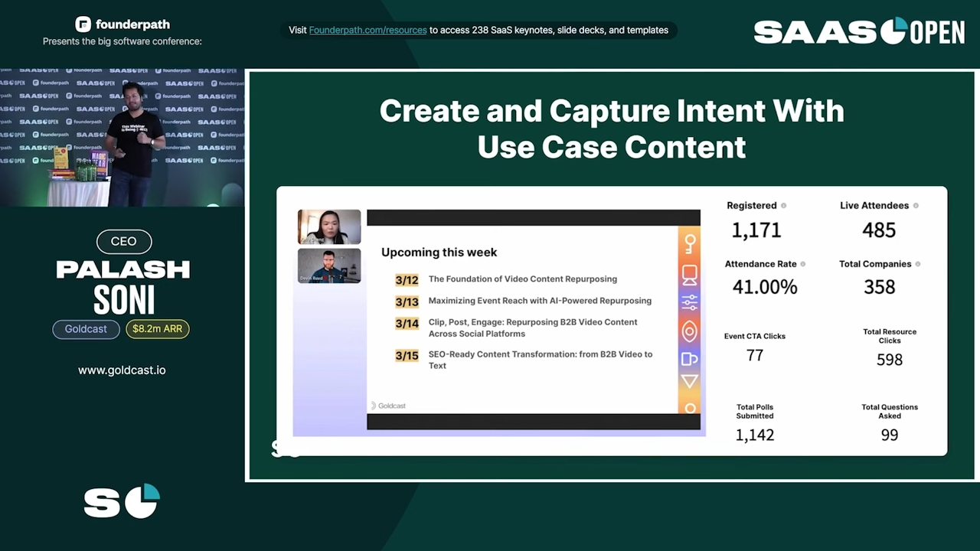
Task: Open the Founderpath.com/resources link
Action: (367, 31)
